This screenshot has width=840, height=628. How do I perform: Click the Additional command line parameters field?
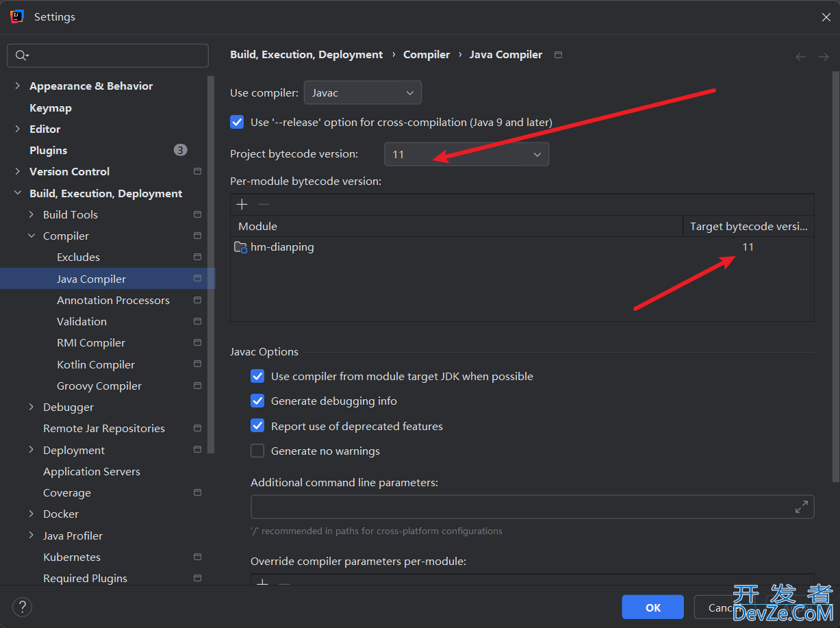533,507
